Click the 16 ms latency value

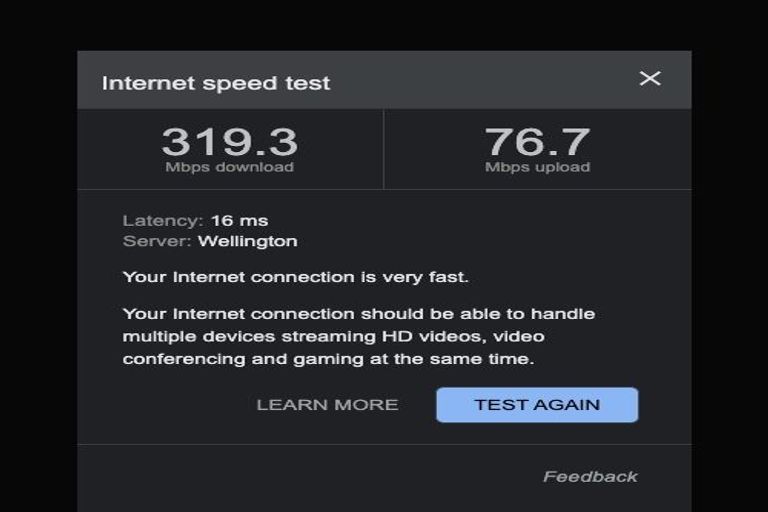pyautogui.click(x=239, y=220)
